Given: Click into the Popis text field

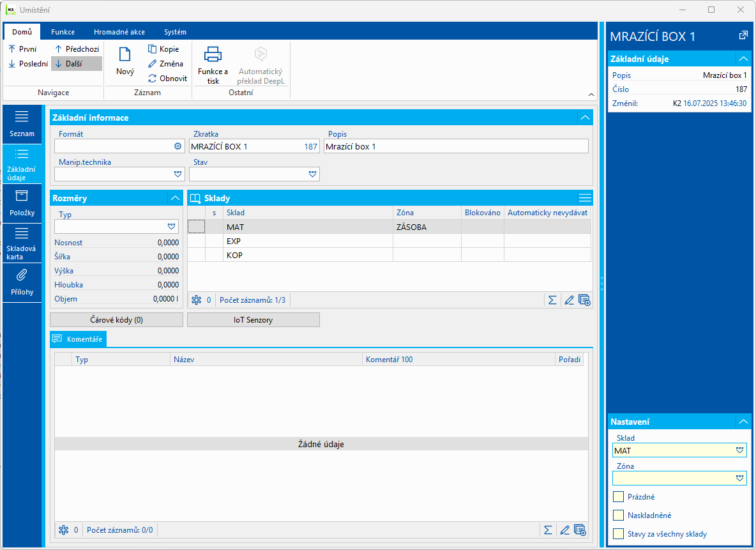Looking at the screenshot, I should [456, 146].
